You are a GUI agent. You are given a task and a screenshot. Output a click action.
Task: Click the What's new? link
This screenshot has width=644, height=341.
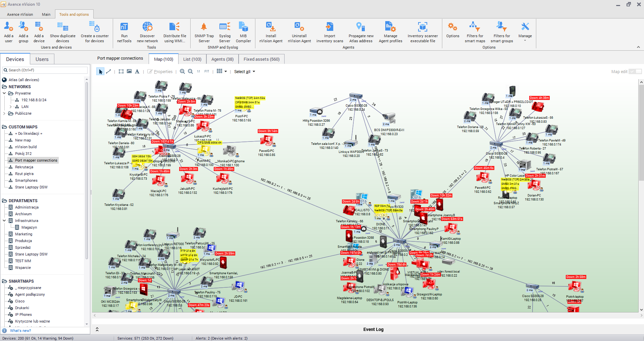pos(20,331)
